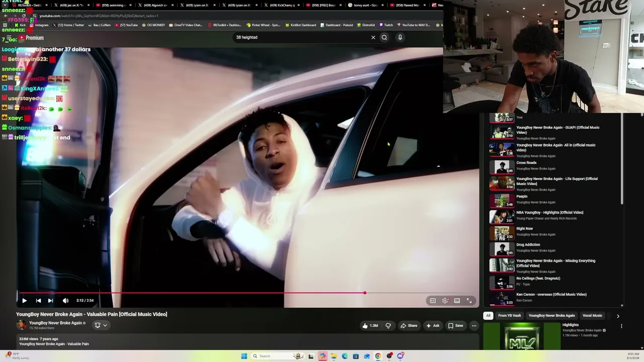Switch to the 'KickChamp' browser tab
The image size is (644, 362).
282,5
